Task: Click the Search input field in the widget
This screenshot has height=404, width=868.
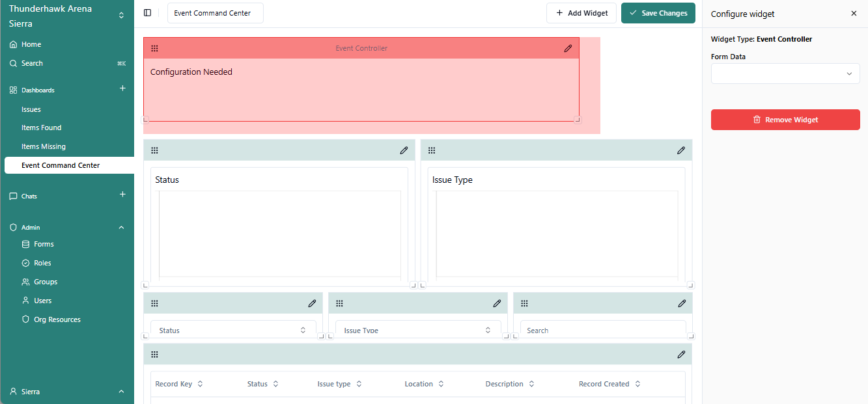Action: coord(602,330)
